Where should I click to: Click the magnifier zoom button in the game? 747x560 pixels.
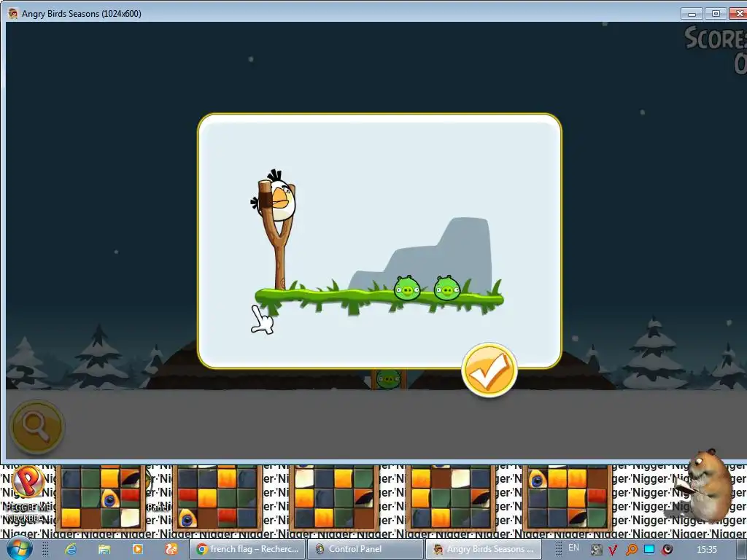click(36, 427)
